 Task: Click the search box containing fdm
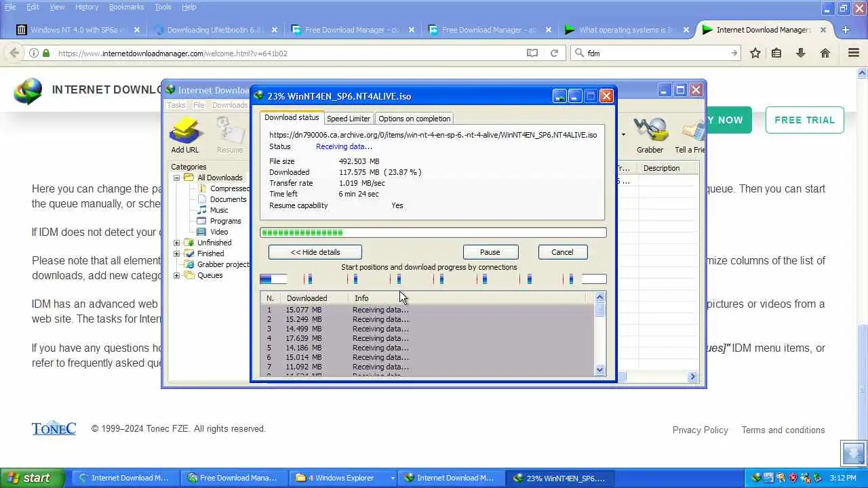656,53
